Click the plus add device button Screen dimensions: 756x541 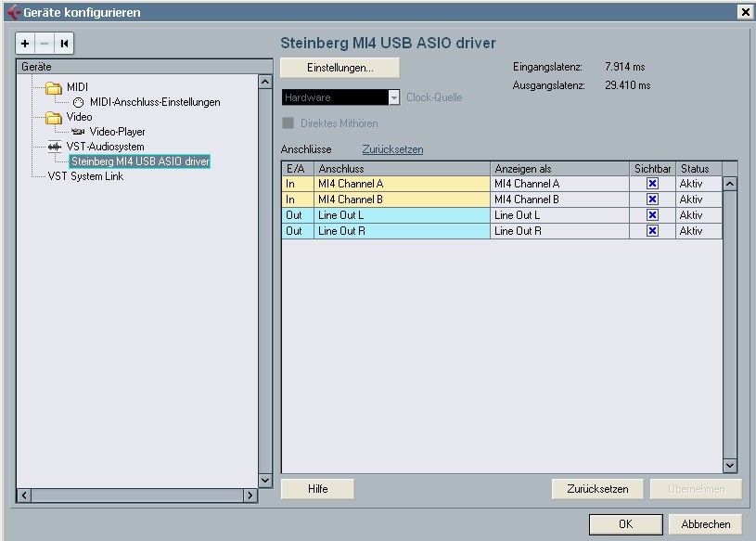point(25,44)
